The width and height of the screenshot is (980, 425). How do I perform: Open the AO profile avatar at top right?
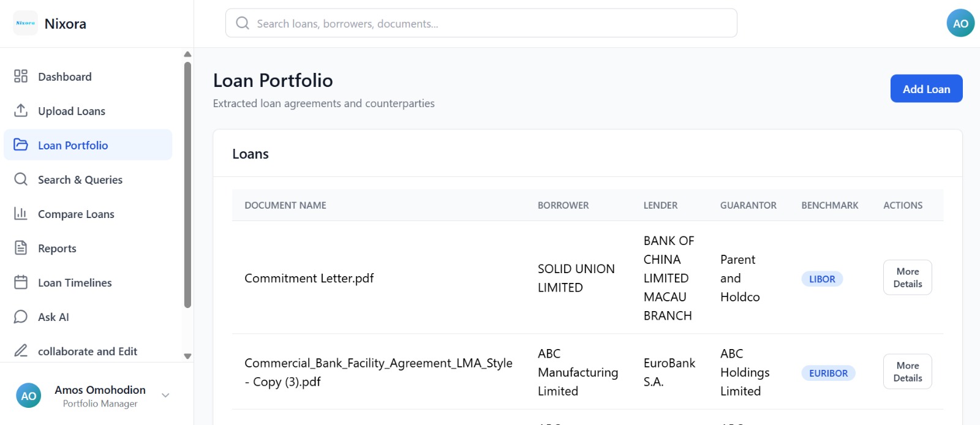point(960,23)
